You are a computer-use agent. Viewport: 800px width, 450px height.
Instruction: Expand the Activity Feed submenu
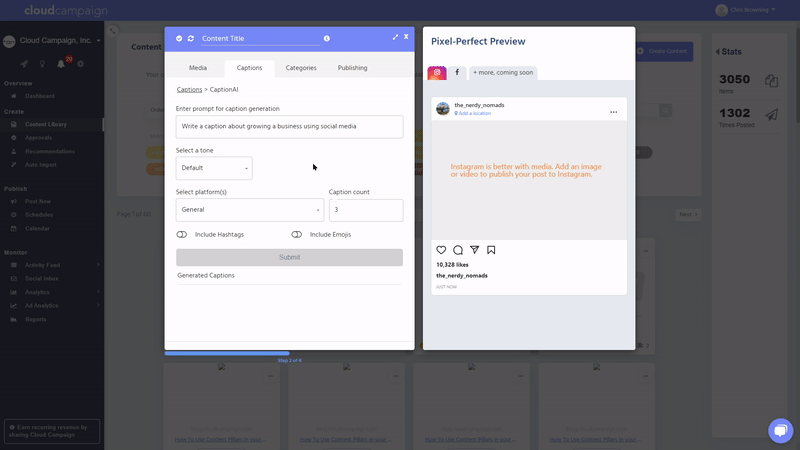98,265
